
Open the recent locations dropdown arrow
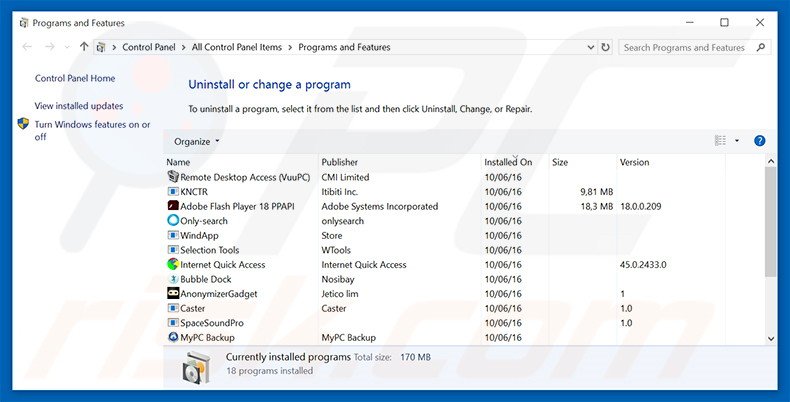coord(67,47)
